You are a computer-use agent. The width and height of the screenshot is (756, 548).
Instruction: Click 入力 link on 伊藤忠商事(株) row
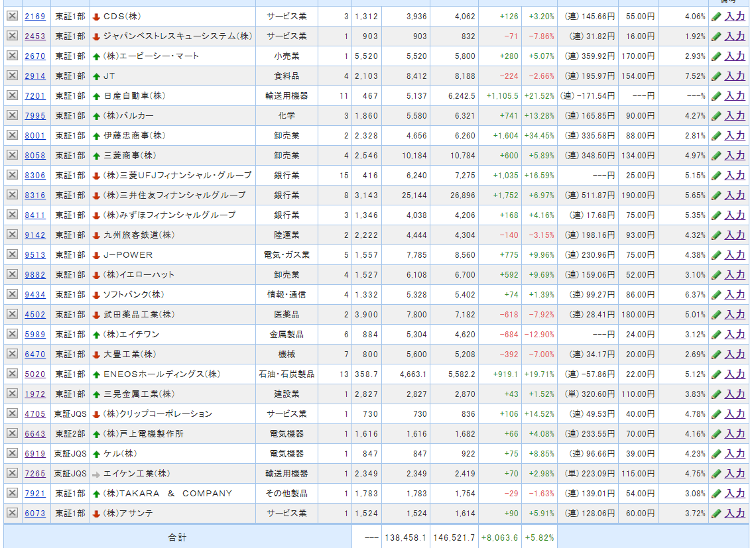pyautogui.click(x=735, y=136)
